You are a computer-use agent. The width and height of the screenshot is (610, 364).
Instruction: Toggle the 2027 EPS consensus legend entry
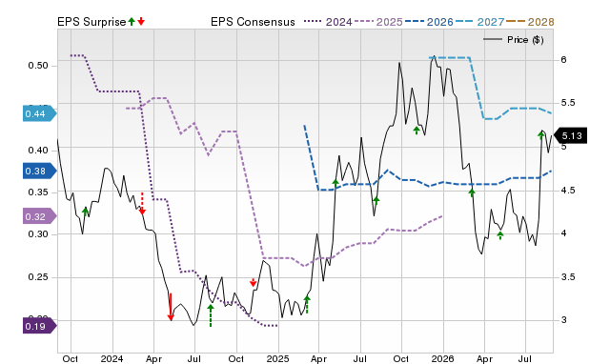point(479,22)
